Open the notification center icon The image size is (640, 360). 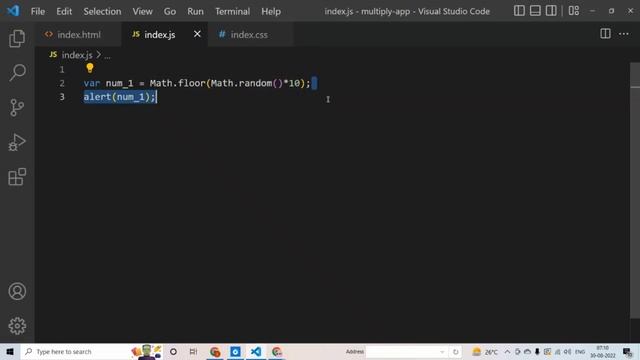click(x=627, y=351)
